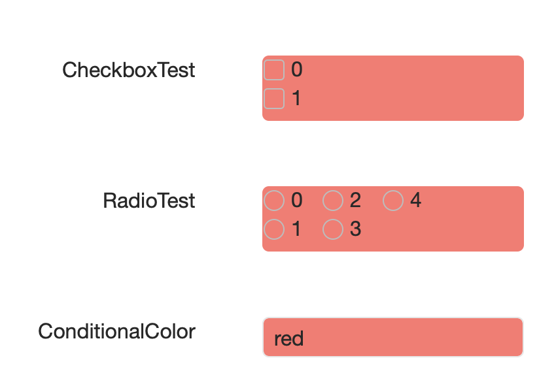Screen dimensions: 556x392
Task: Click the "1" label text in RadioTest
Action: click(x=297, y=229)
